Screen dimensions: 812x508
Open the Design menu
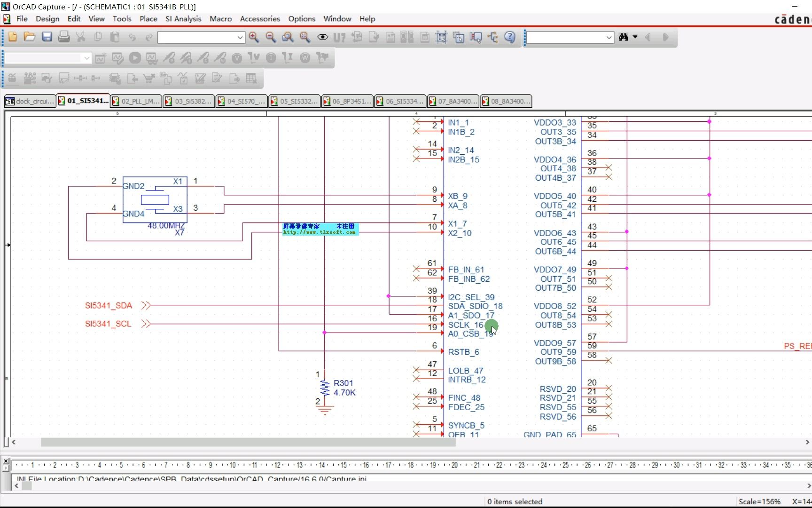pyautogui.click(x=47, y=19)
